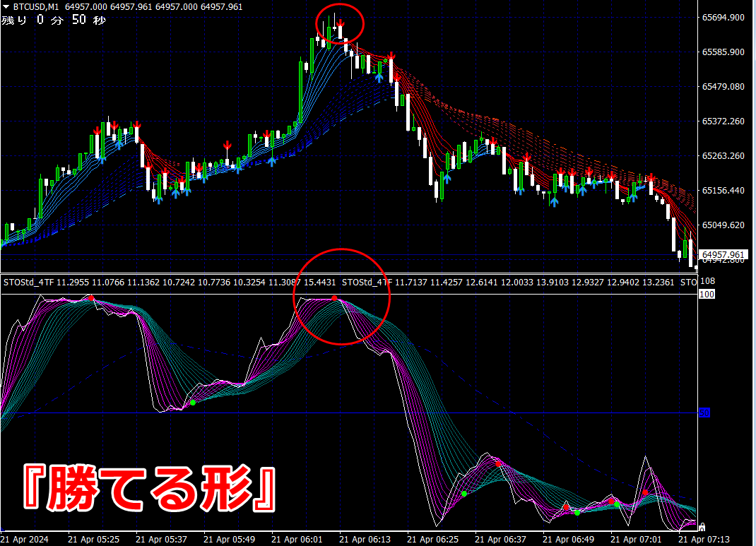
Task: Open the BTCUSD,M1 chart dropdown triangle
Action: (6, 7)
